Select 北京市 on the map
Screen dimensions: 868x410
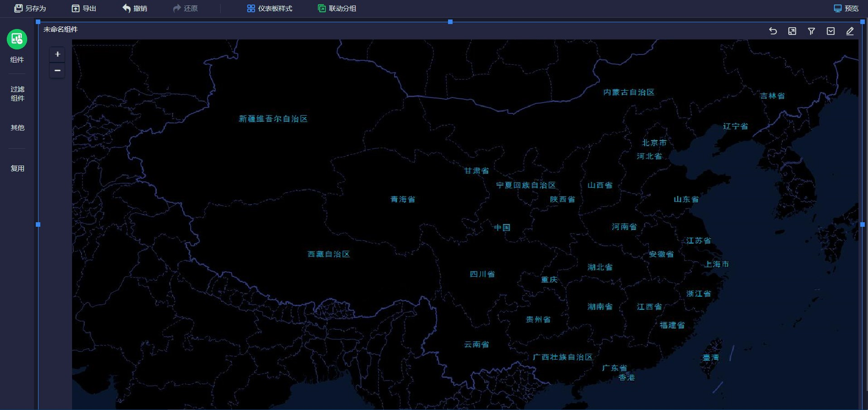coord(654,143)
